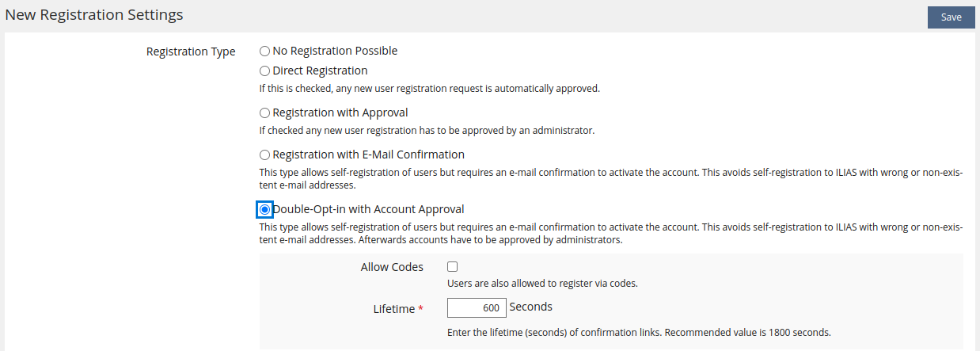Image resolution: width=980 pixels, height=351 pixels.
Task: Click the 'Allow Codes' field label
Action: tap(392, 267)
